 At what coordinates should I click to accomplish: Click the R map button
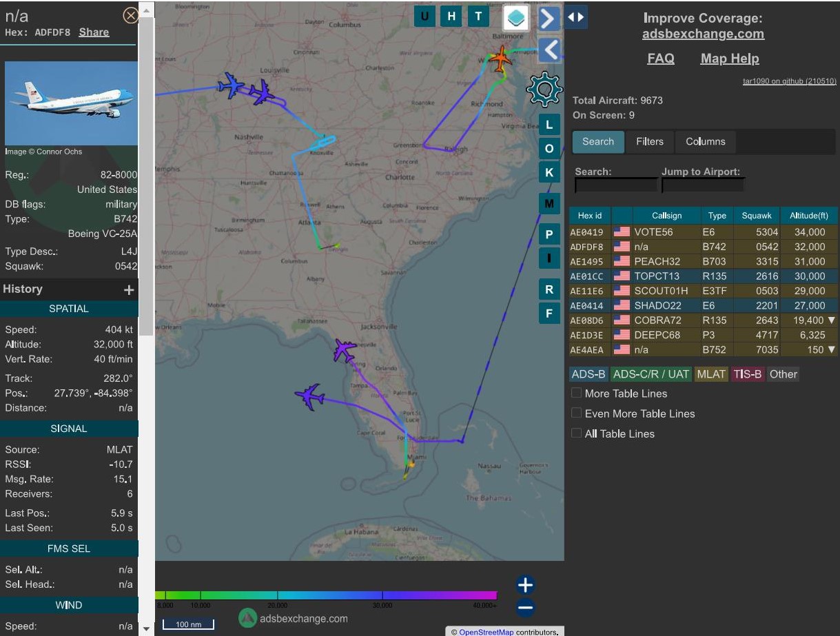(549, 289)
